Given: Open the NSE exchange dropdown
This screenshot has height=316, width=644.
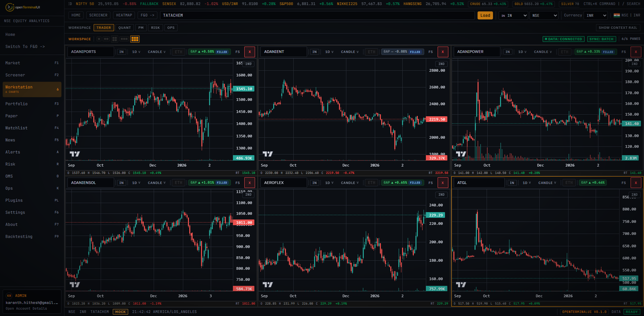Looking at the screenshot, I should (544, 15).
